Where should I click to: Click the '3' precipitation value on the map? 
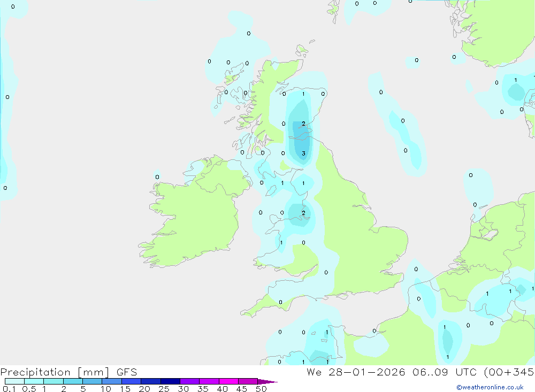click(x=304, y=153)
